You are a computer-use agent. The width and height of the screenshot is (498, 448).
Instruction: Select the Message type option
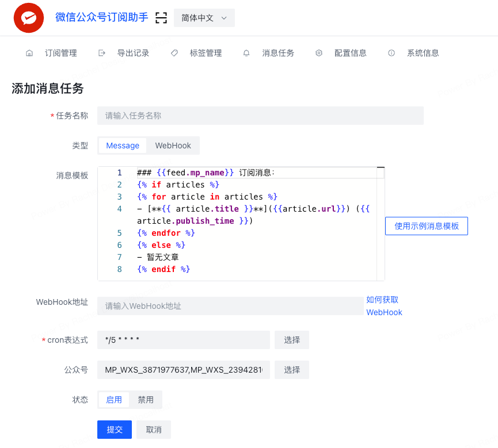[123, 145]
